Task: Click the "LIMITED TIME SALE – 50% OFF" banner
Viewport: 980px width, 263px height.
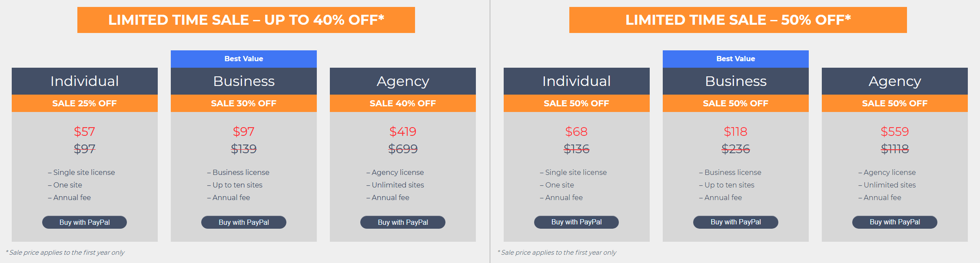Action: point(738,20)
